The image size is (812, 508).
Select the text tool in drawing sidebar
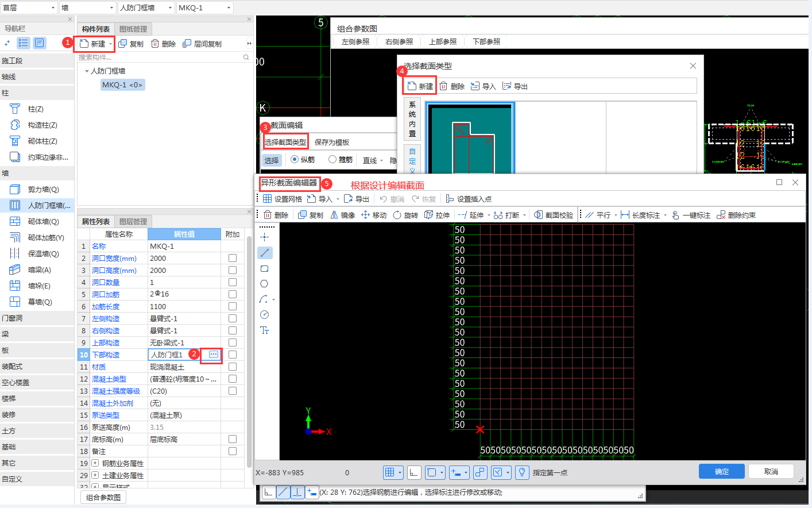[x=265, y=330]
